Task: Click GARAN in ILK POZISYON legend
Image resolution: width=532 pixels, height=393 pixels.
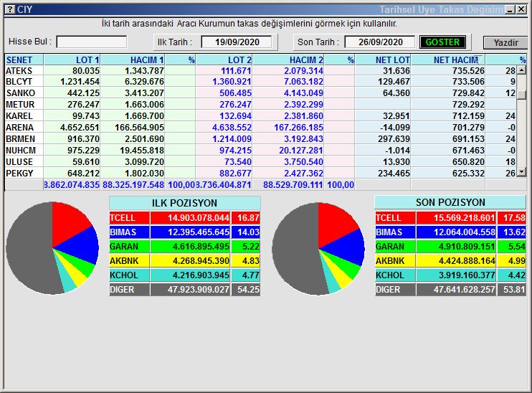Action: [x=129, y=247]
